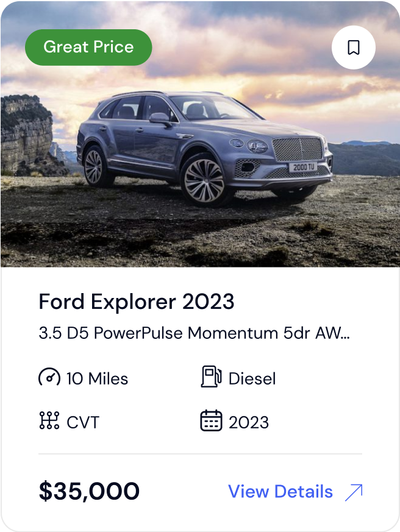
Task: Click the diagonal arrow beside View Details
Action: click(354, 492)
